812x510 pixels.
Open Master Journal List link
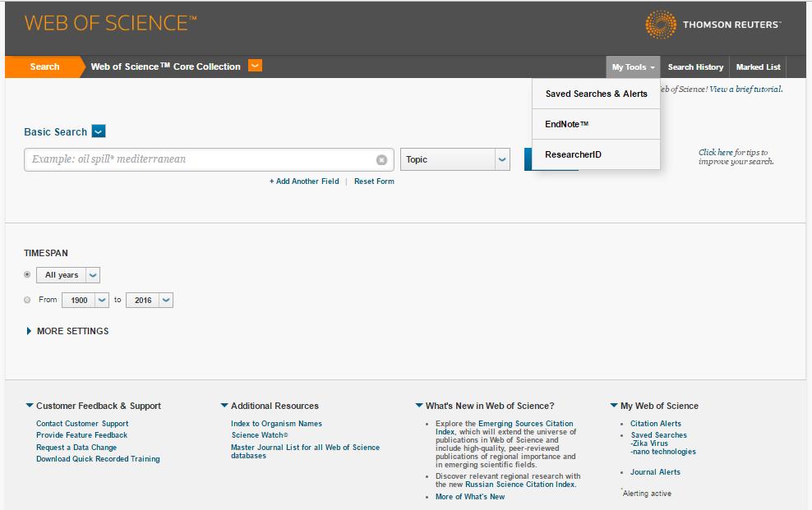pos(305,452)
